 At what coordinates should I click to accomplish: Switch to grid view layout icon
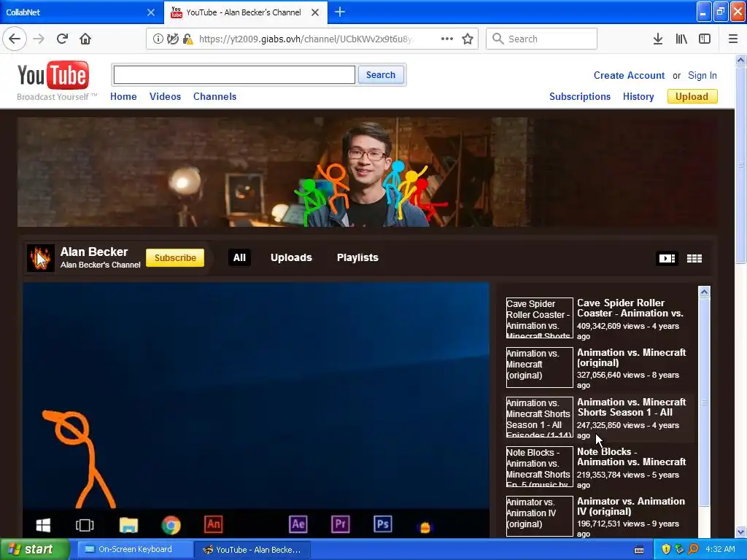pyautogui.click(x=694, y=258)
